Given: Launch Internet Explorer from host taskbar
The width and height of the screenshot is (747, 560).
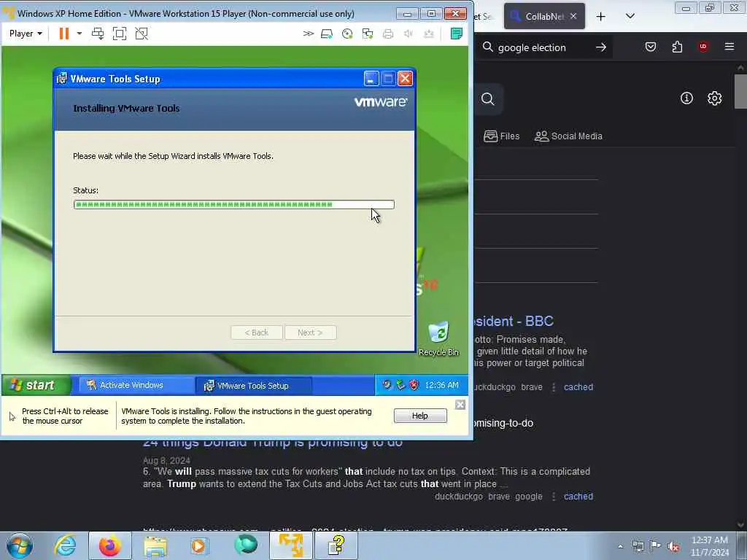Looking at the screenshot, I should click(x=65, y=545).
